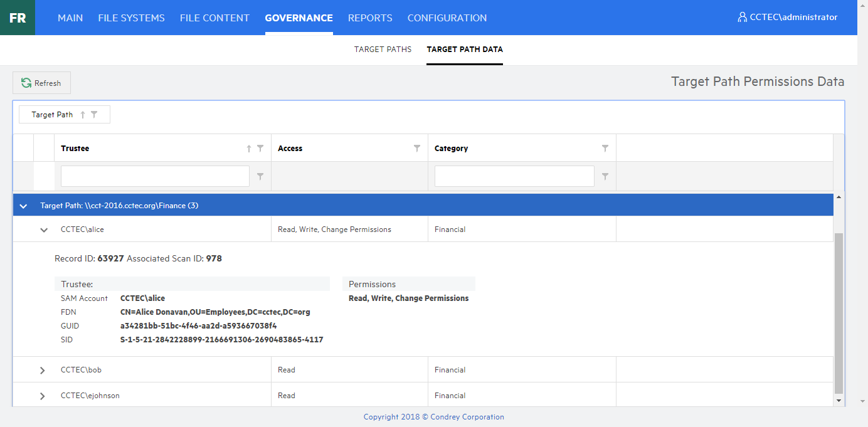Click the grid's vertical scrollbar down arrow
This screenshot has width=868, height=427.
pos(839,400)
